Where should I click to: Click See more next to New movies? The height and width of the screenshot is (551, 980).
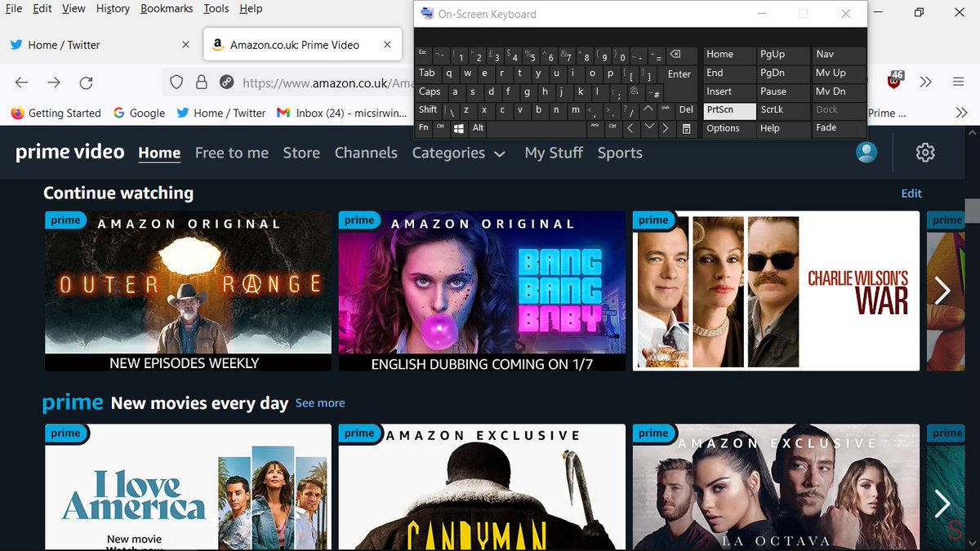pyautogui.click(x=320, y=403)
